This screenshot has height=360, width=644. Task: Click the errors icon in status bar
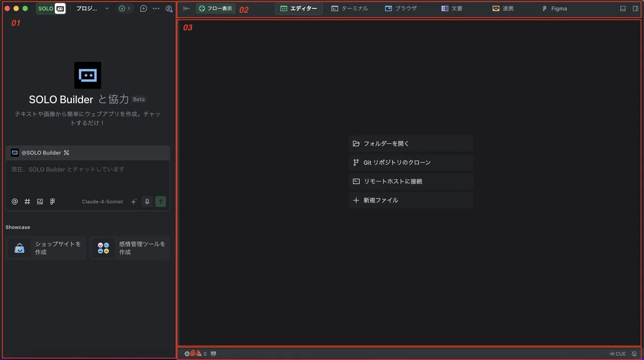point(187,354)
